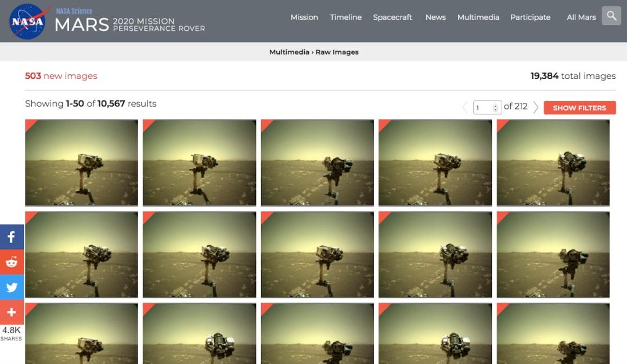Screen dimensions: 627x364
Task: Open fourth thumbnail in second row
Action: [435, 254]
